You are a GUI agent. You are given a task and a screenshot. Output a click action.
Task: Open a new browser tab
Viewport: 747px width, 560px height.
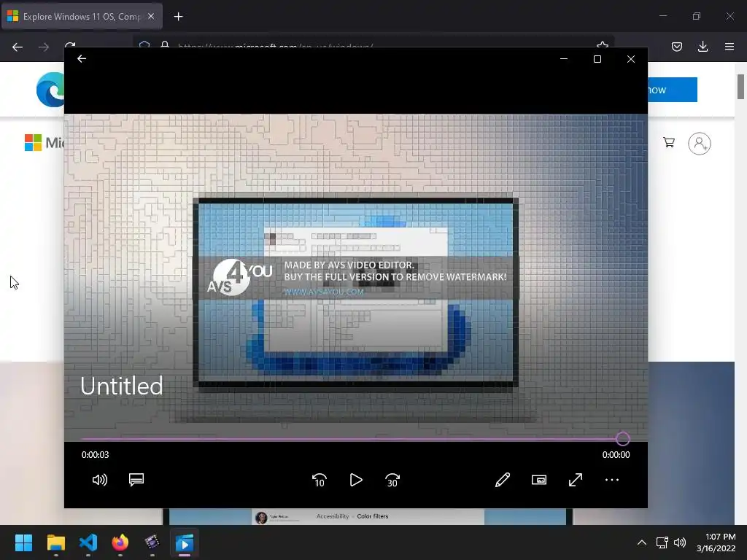click(x=178, y=17)
